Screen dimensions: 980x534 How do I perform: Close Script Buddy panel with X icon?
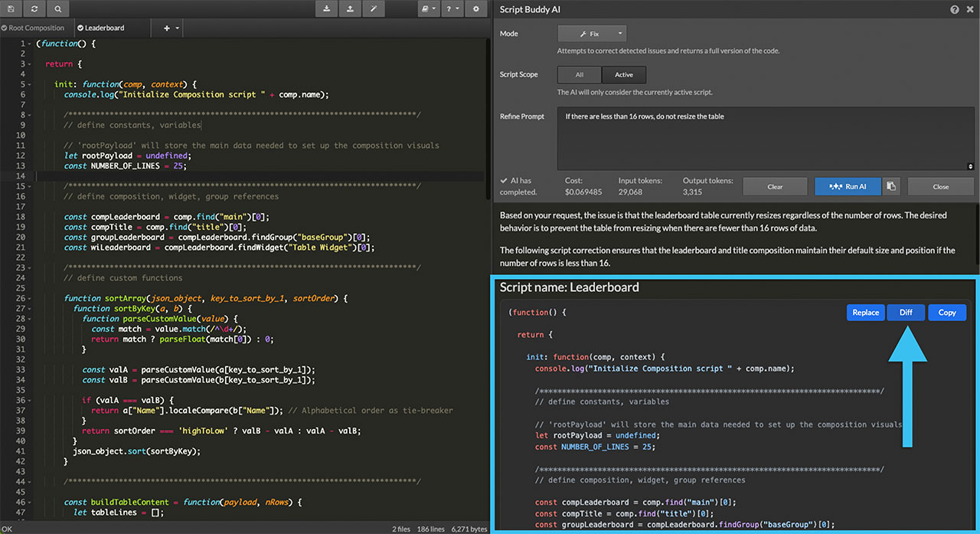[969, 10]
